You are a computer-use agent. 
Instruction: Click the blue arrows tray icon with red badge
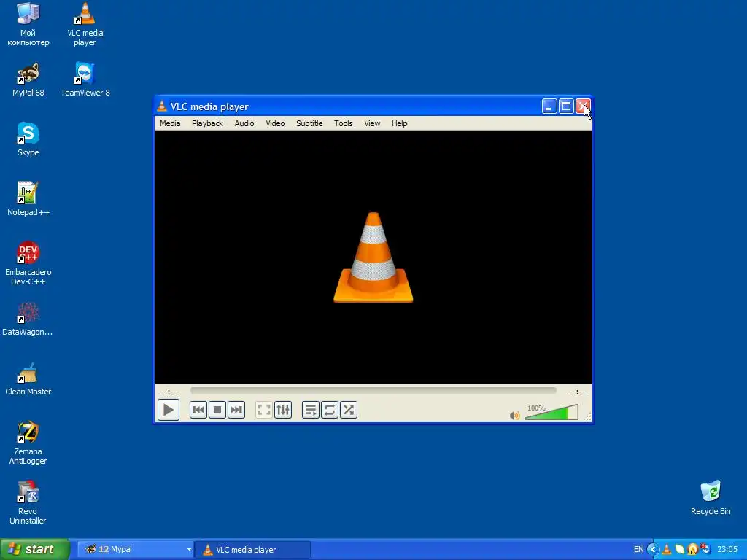705,550
